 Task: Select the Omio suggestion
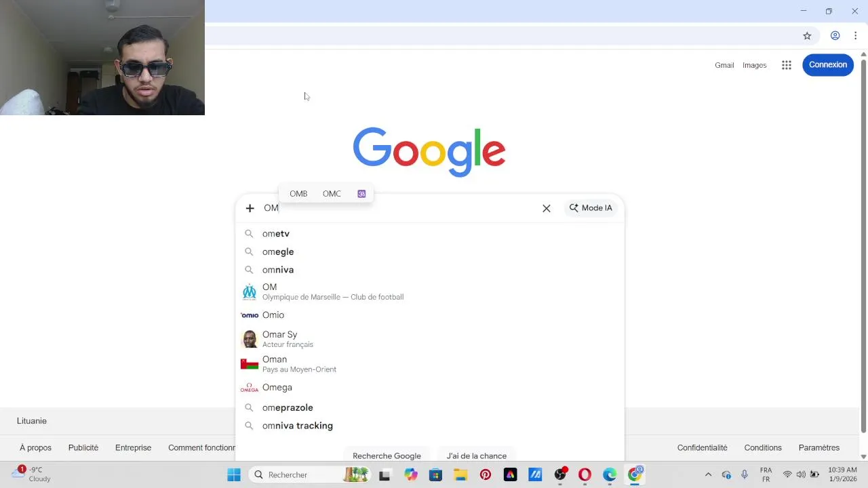click(x=430, y=315)
